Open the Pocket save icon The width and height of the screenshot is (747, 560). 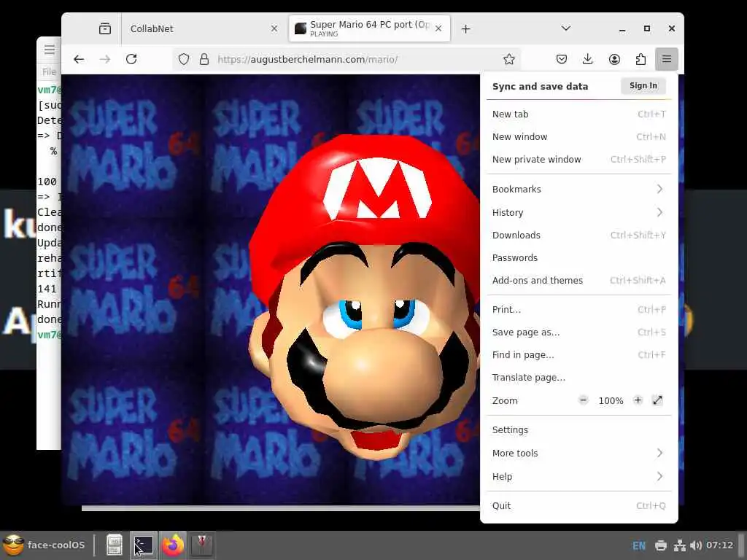562,59
